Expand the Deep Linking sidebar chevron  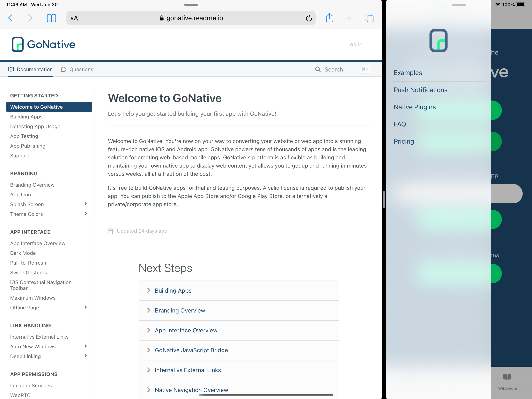click(x=86, y=356)
